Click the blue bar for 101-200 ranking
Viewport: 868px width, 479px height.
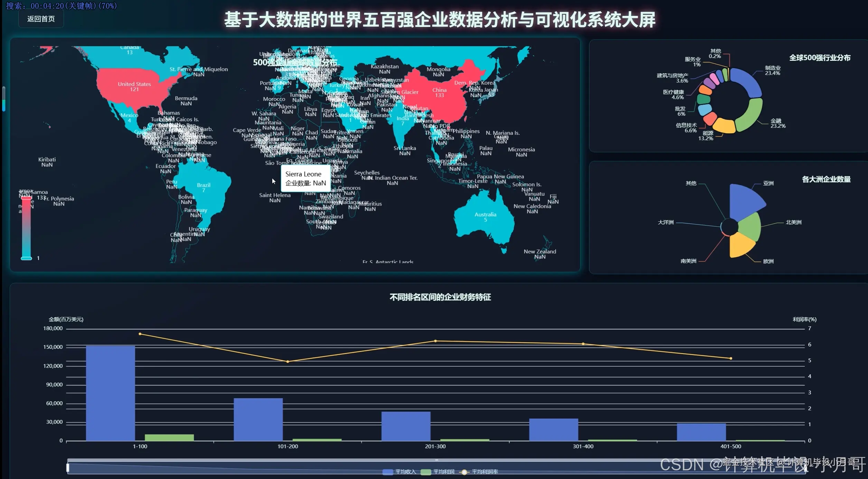pos(258,419)
